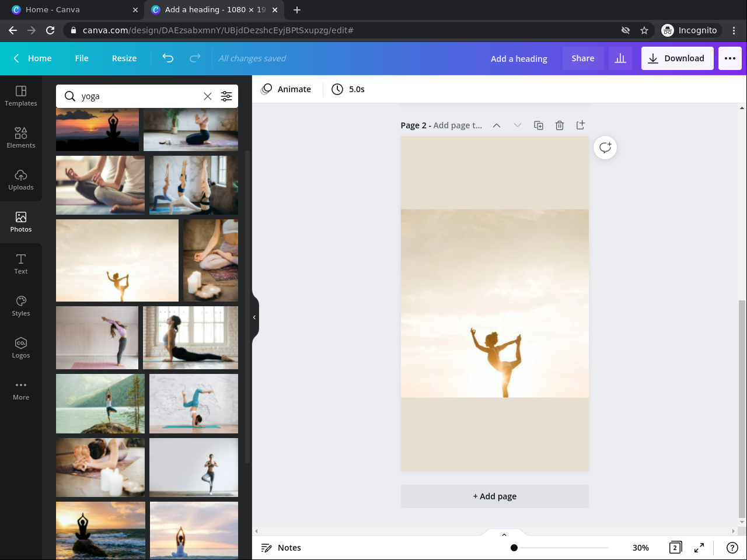This screenshot has width=747, height=560.
Task: Clear the yoga search with the X icon
Action: (207, 96)
